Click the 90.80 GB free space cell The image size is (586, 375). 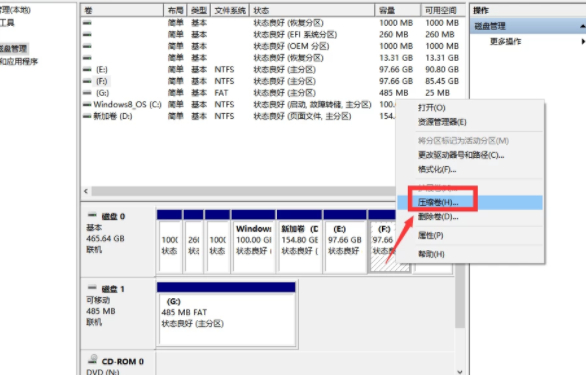442,70
